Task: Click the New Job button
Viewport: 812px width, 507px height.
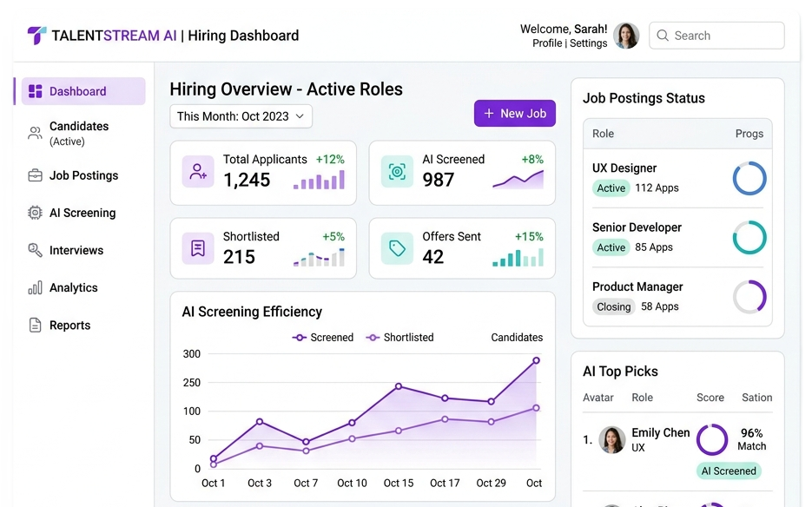Action: tap(515, 114)
